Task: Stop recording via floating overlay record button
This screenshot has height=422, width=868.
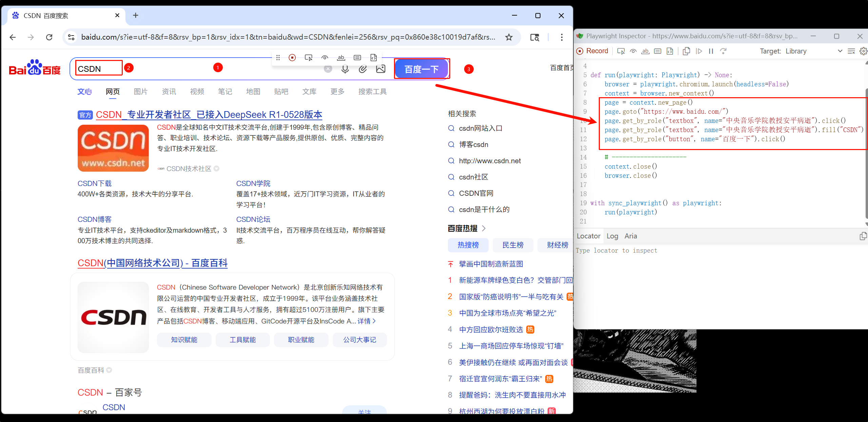Action: [x=292, y=58]
